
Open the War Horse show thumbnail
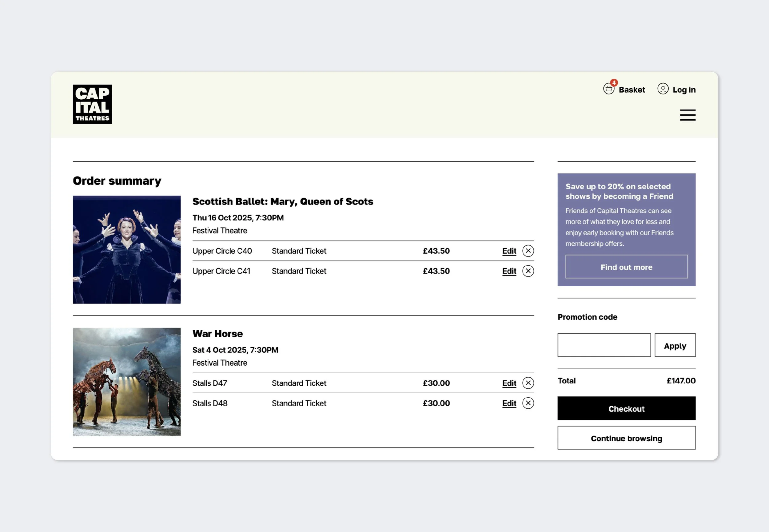pyautogui.click(x=127, y=382)
